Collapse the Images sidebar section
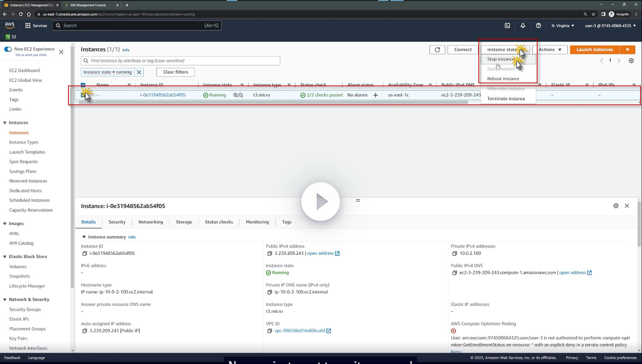The width and height of the screenshot is (642, 364). [x=5, y=224]
